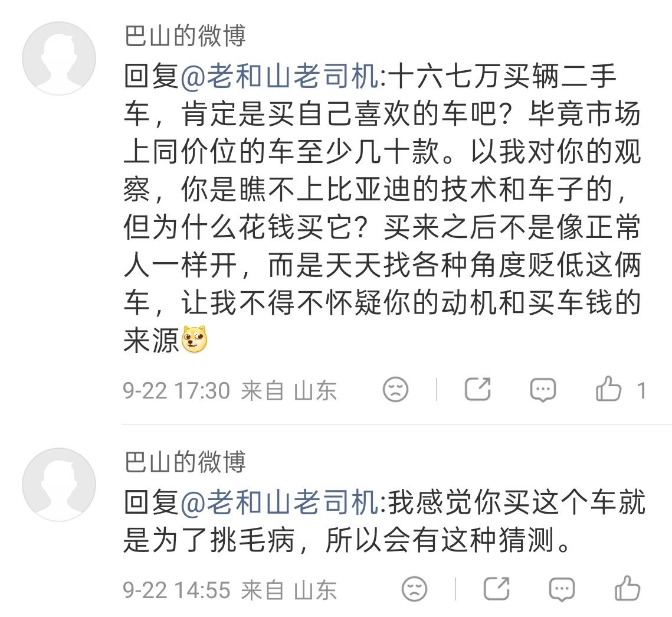Tap the comment text about 十六七万买辆二手车
Screen dimensions: 672x617
click(382, 208)
